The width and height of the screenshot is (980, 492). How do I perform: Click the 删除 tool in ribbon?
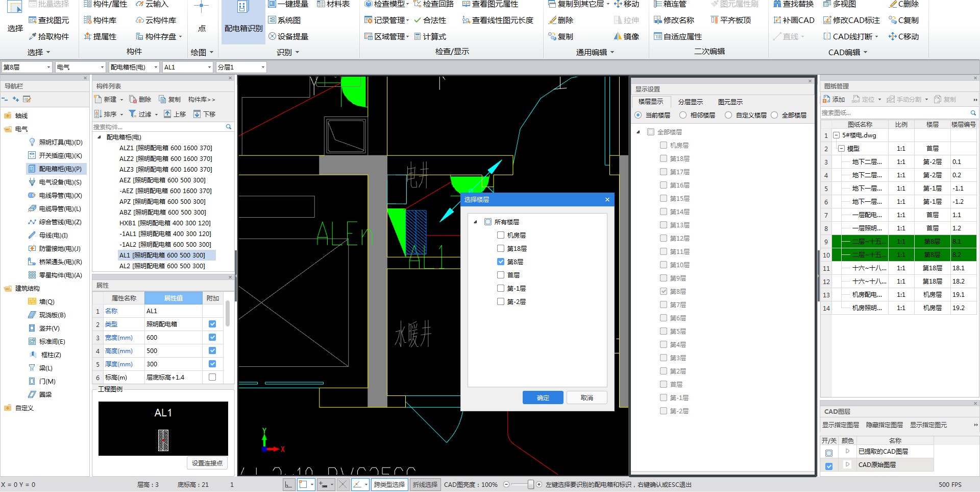tap(561, 20)
